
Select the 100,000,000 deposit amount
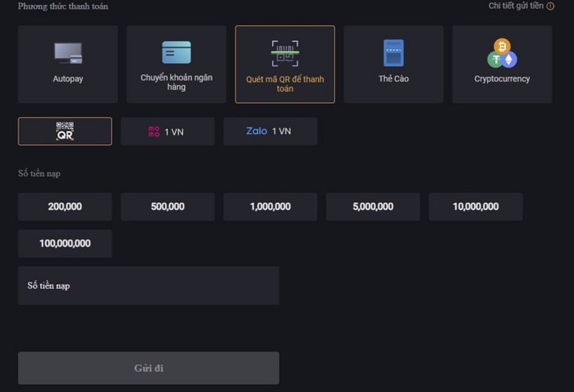[65, 244]
